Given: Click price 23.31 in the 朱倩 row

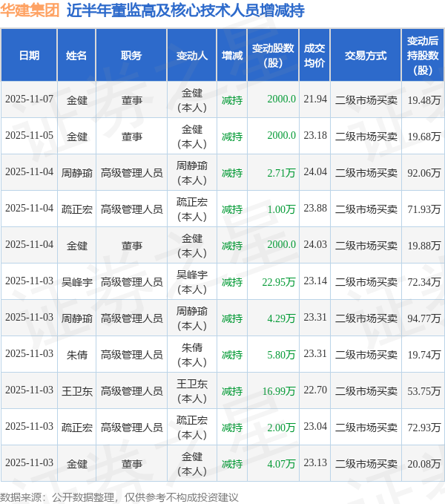Looking at the screenshot, I should pos(315,353).
